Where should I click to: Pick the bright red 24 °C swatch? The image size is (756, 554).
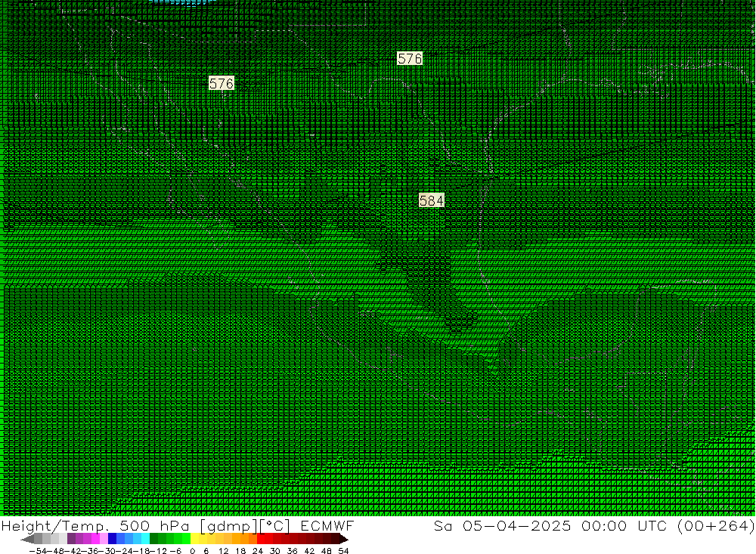pos(261,539)
